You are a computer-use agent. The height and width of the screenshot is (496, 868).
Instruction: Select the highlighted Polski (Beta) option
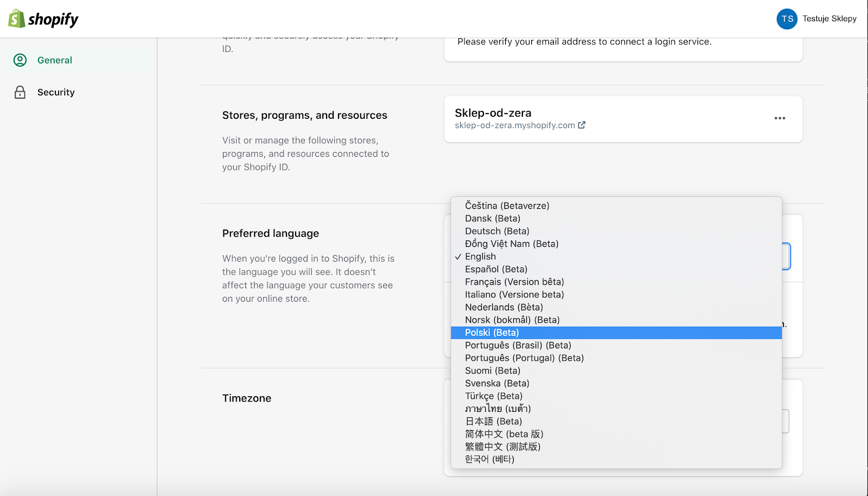click(616, 333)
